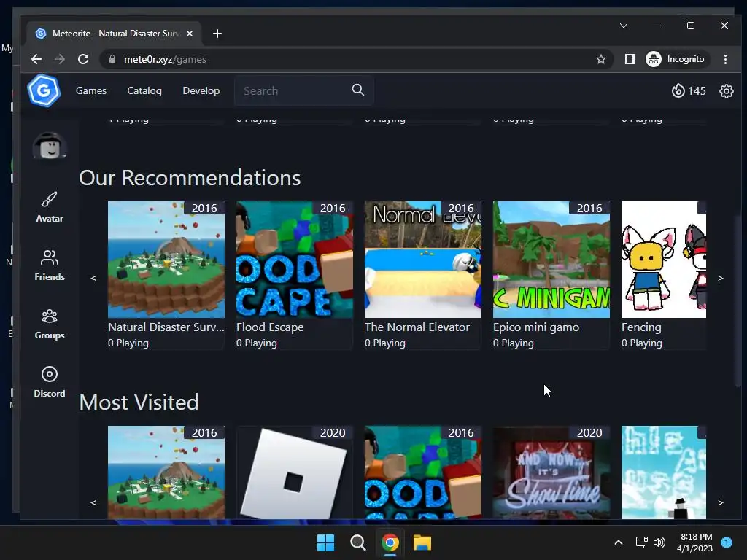The width and height of the screenshot is (747, 560).
Task: Click The Normal Elevator title link
Action: pos(417,327)
